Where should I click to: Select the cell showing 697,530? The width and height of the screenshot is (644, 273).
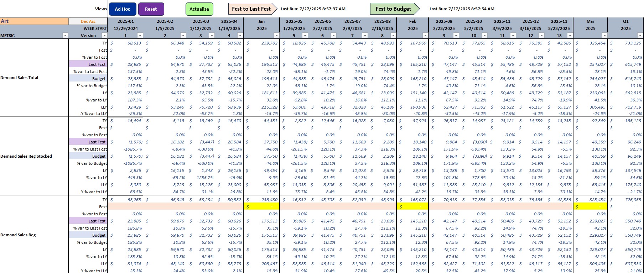626,264
